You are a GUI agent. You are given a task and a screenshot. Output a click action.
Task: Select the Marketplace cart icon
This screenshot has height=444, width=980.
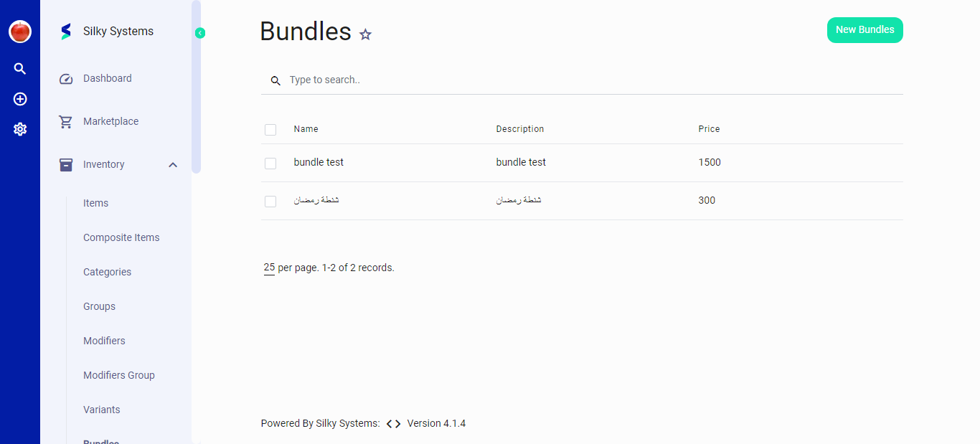pos(65,121)
